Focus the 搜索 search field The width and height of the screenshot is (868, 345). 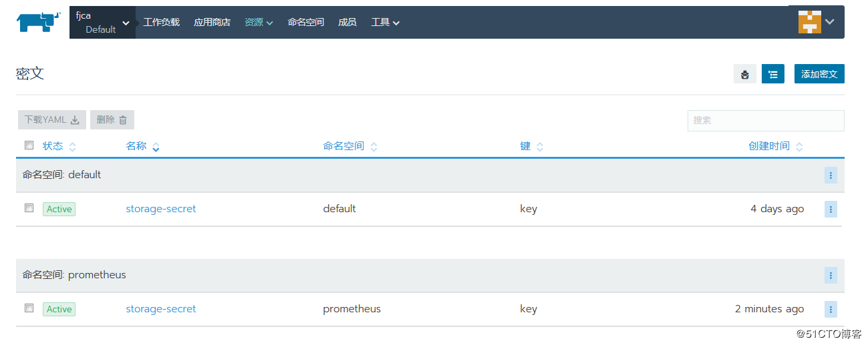click(x=765, y=120)
